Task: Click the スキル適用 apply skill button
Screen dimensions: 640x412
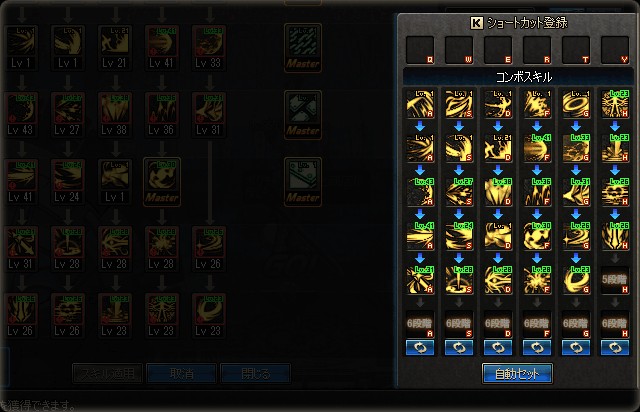Action: [x=108, y=374]
